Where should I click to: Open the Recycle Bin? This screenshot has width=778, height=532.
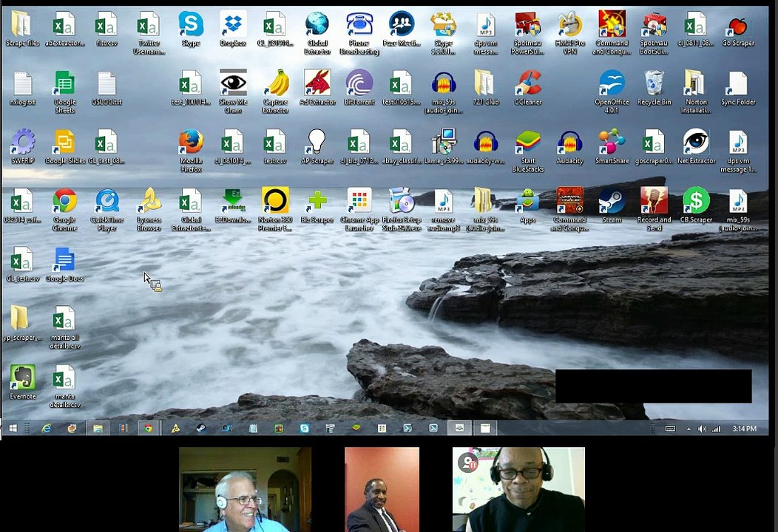pyautogui.click(x=654, y=84)
